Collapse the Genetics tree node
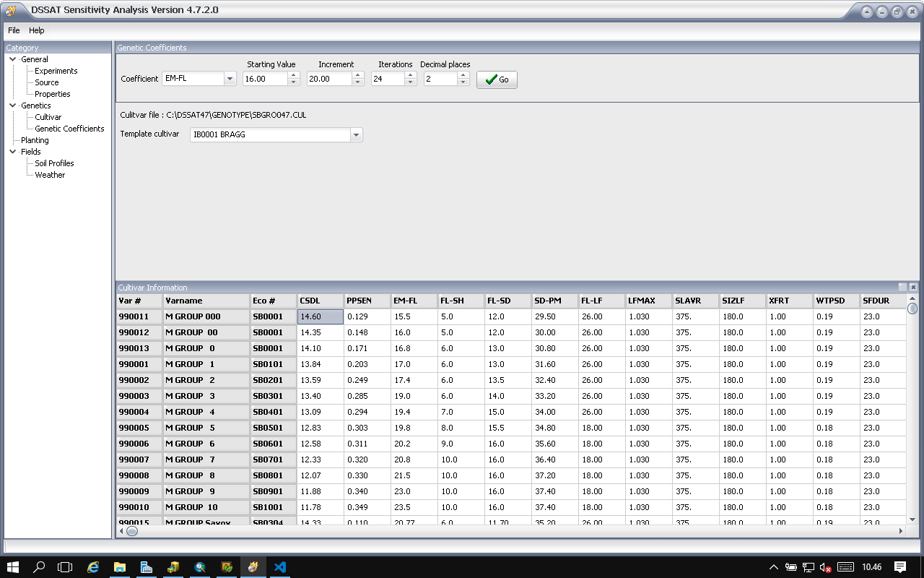924x578 pixels. click(13, 105)
